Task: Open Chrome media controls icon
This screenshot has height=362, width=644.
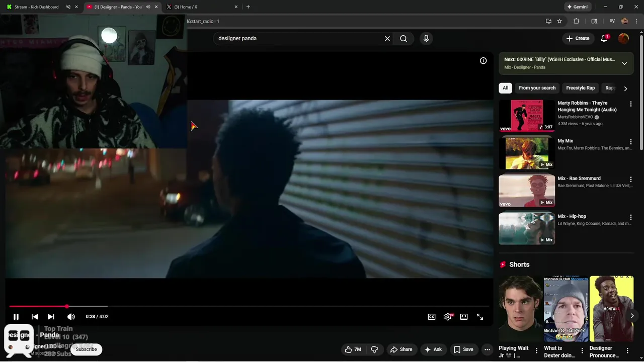Action: click(612, 21)
